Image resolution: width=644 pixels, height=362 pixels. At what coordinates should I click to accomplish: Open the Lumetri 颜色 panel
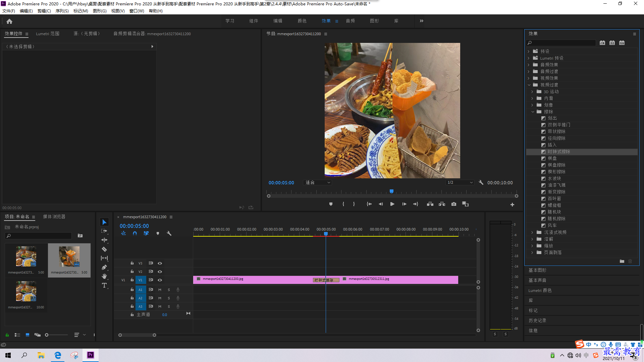click(x=540, y=290)
